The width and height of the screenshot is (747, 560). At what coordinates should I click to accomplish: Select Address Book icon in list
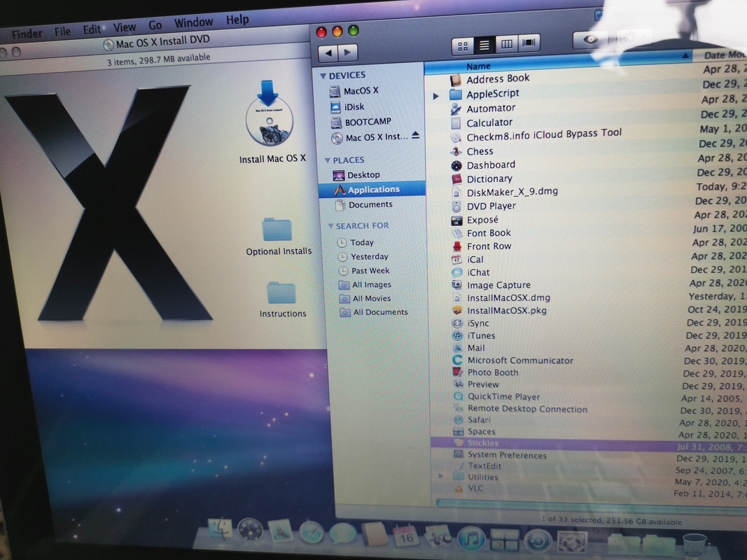(x=456, y=80)
